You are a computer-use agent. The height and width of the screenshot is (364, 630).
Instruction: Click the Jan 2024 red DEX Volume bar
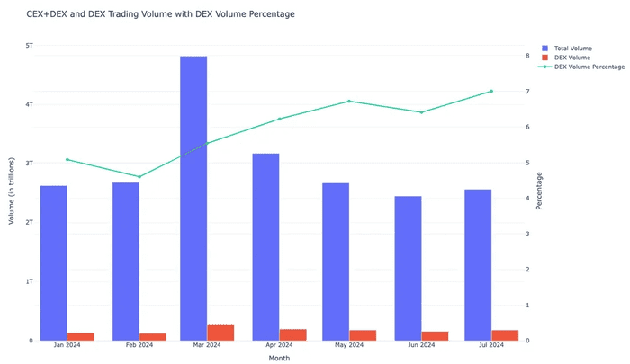pos(81,337)
